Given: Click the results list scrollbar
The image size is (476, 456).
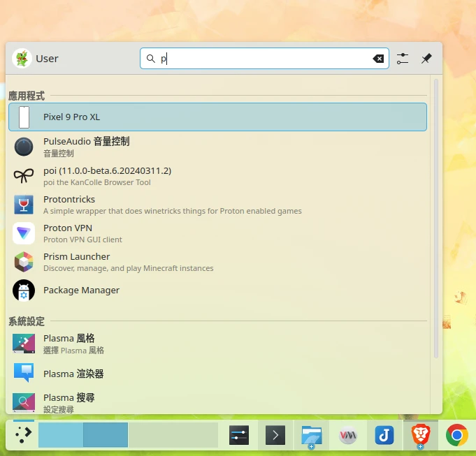Looking at the screenshot, I should click(x=436, y=219).
